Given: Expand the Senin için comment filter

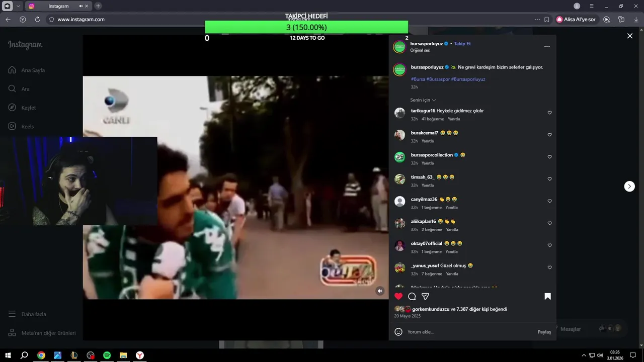Looking at the screenshot, I should (423, 100).
